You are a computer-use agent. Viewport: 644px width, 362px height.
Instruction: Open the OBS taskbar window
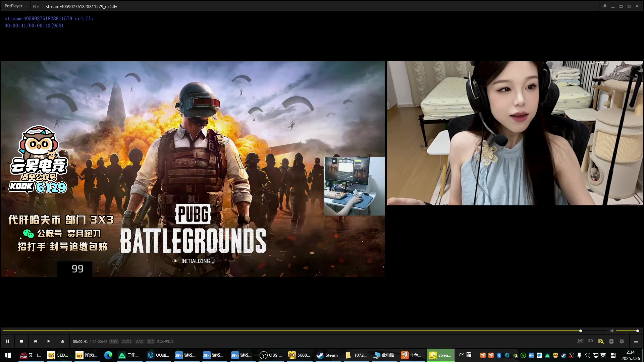point(271,355)
